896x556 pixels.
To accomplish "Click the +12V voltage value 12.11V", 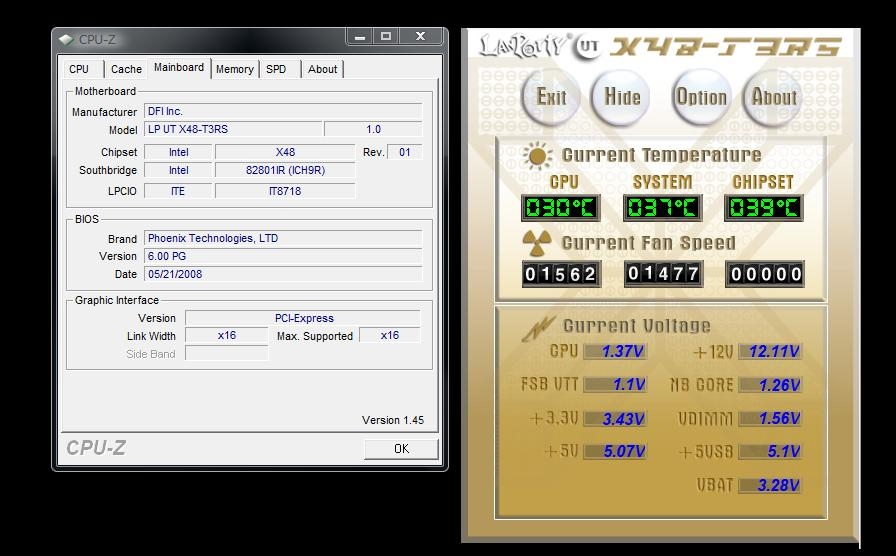I will 770,351.
